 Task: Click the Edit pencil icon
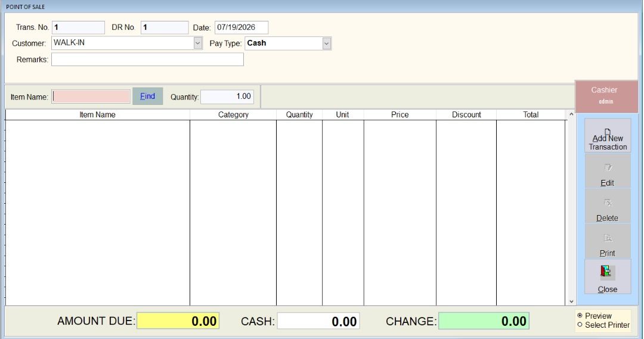[608, 167]
